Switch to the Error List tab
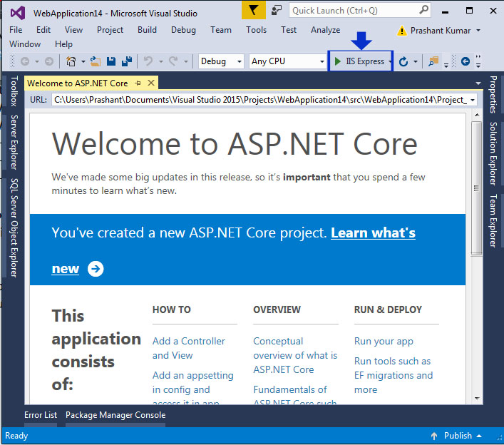The image size is (504, 445). (41, 415)
